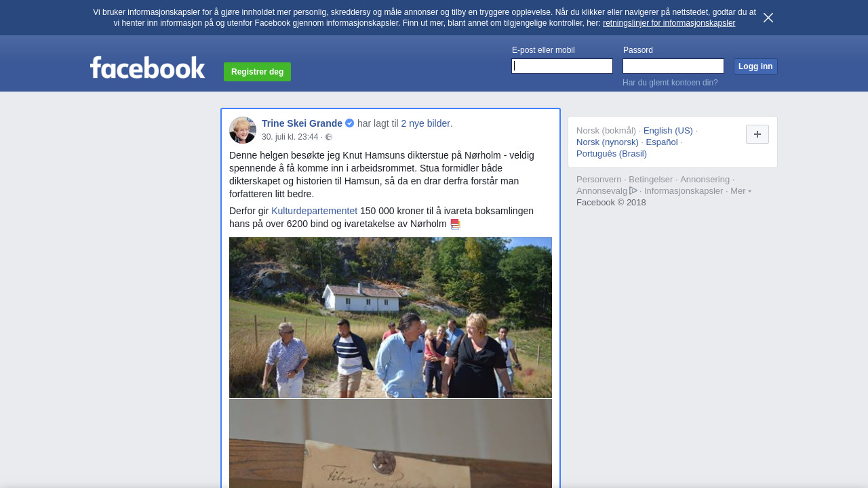Click the verified badge next to Trine Skei Grande

pos(349,123)
